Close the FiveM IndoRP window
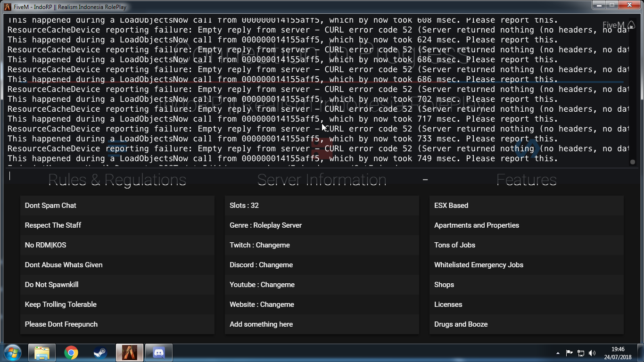The height and width of the screenshot is (362, 644). point(630,6)
